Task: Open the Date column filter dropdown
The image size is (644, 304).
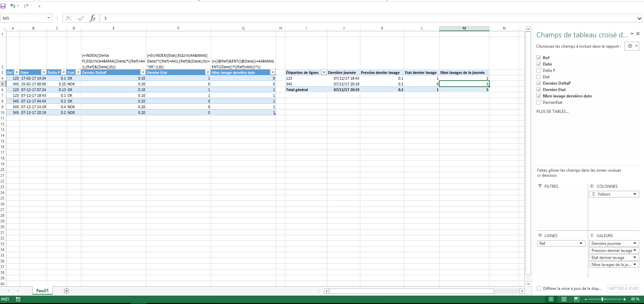Action: 44,73
